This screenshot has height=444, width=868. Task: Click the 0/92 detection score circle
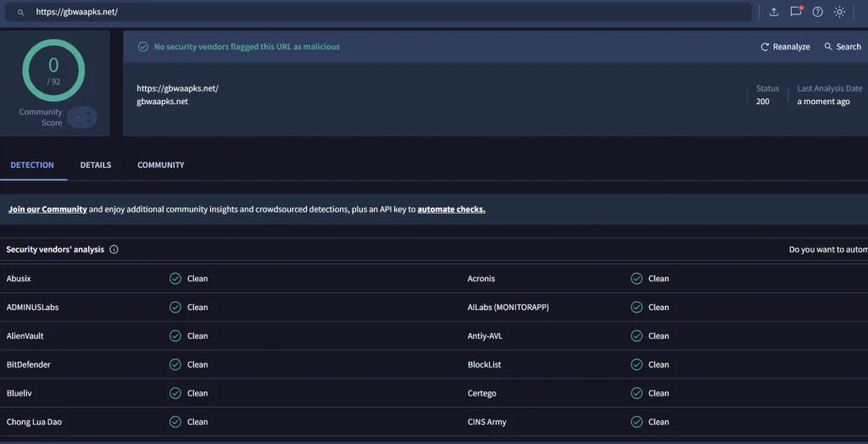(53, 70)
